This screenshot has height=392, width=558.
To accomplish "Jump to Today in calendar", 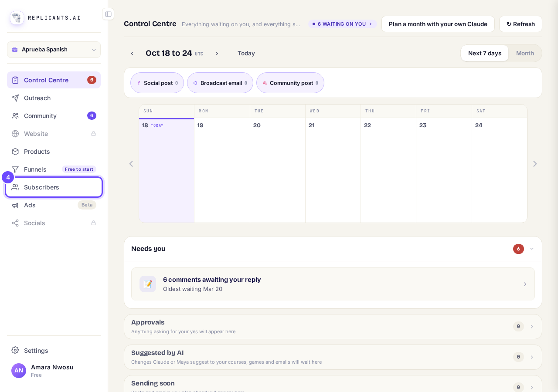I will 246,54.
